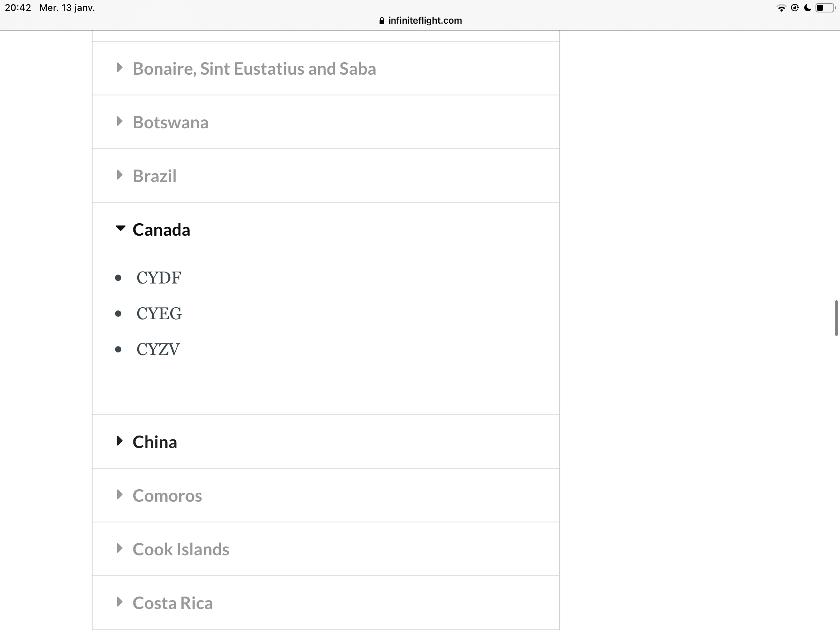Expand the Brazil disclosure triangle
The height and width of the screenshot is (630, 840).
point(120,175)
